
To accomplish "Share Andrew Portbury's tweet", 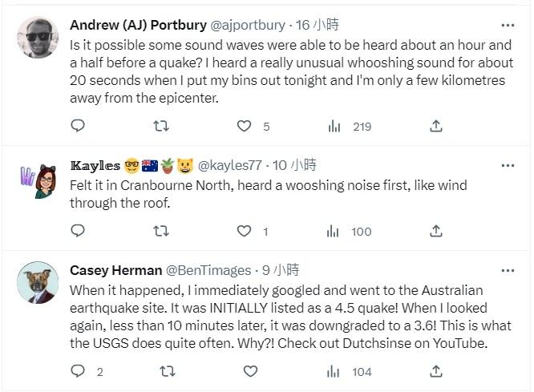I will pyautogui.click(x=435, y=126).
